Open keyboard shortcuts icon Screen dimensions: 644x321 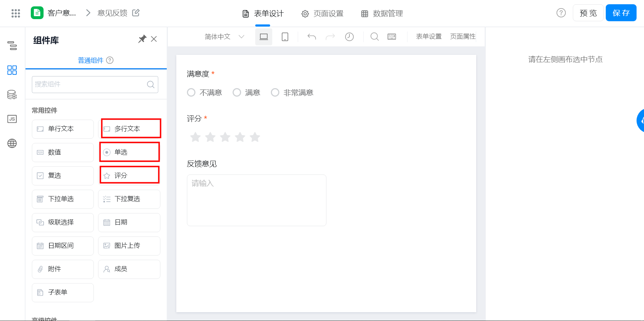pos(392,37)
